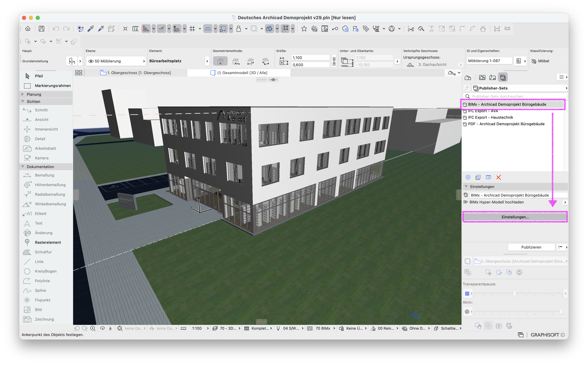This screenshot has height=365, width=588.
Task: Select the Radialbemaßung tool
Action: (46, 195)
